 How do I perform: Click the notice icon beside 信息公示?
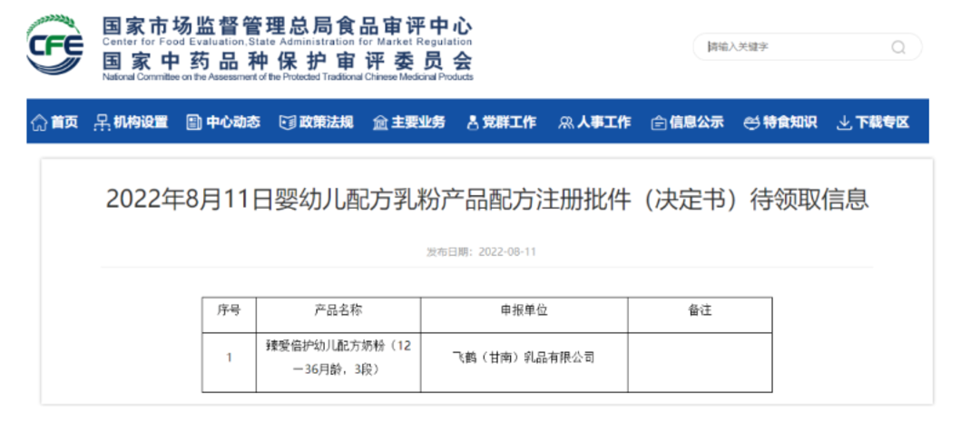pos(658,123)
